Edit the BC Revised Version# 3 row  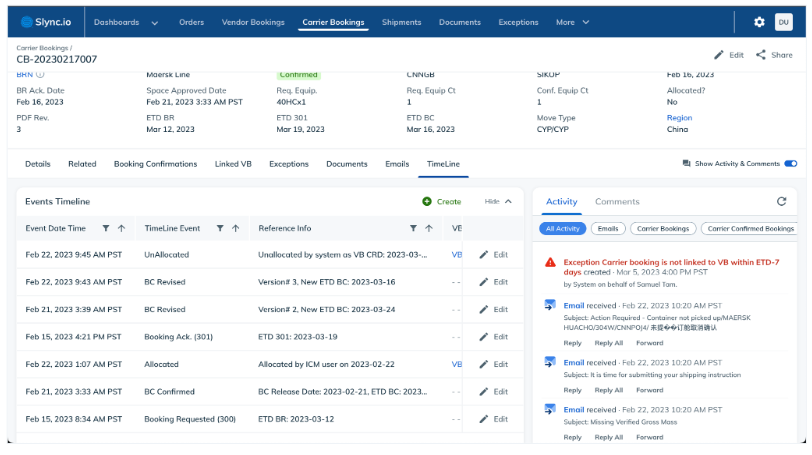coord(494,282)
